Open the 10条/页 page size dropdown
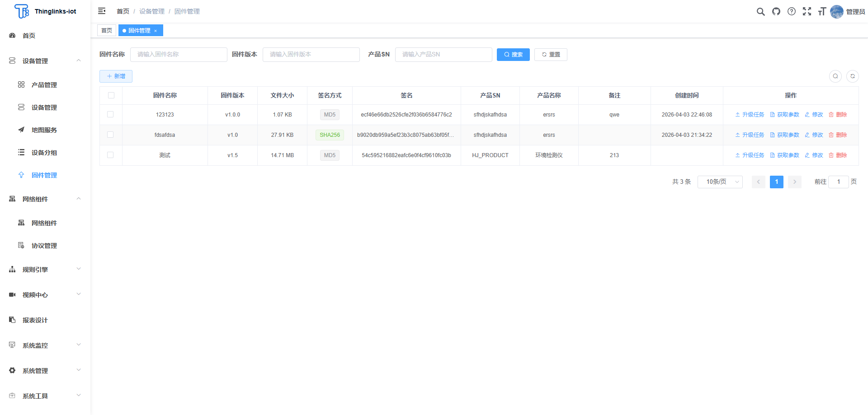Viewport: 868px width, 415px height. 720,182
